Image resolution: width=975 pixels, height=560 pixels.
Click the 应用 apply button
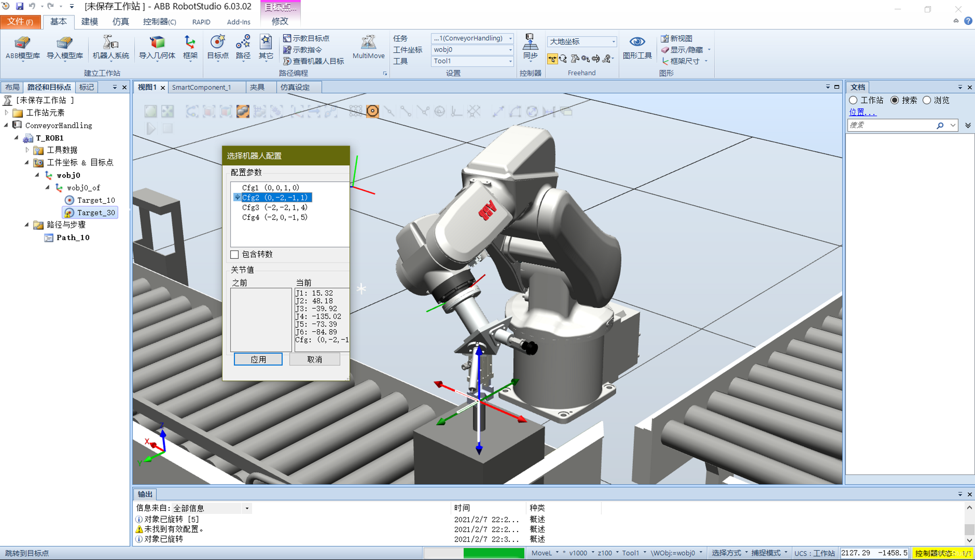(x=258, y=359)
